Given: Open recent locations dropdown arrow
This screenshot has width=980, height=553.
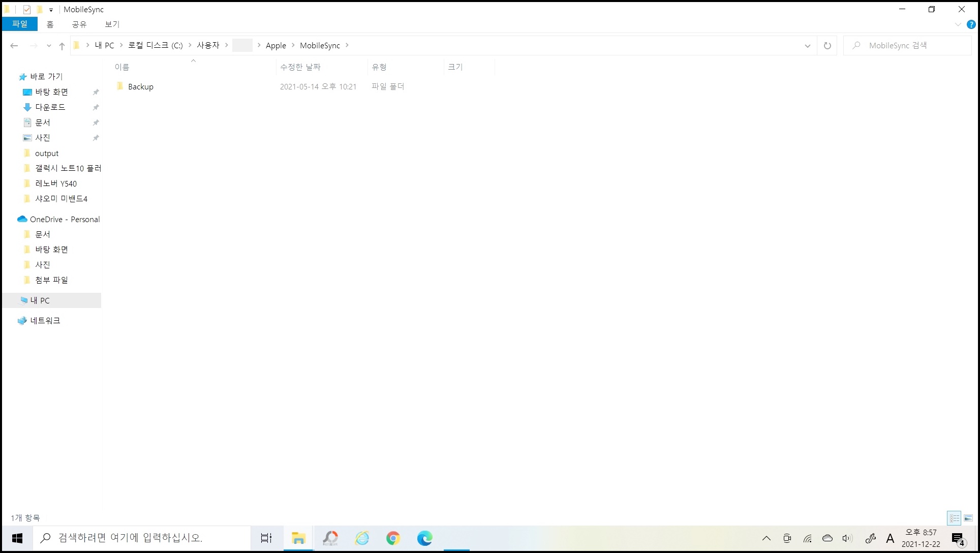Looking at the screenshot, I should pyautogui.click(x=49, y=46).
